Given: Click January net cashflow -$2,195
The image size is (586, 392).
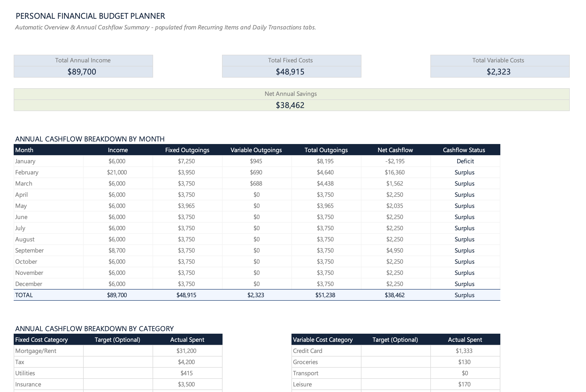Looking at the screenshot, I should [396, 161].
